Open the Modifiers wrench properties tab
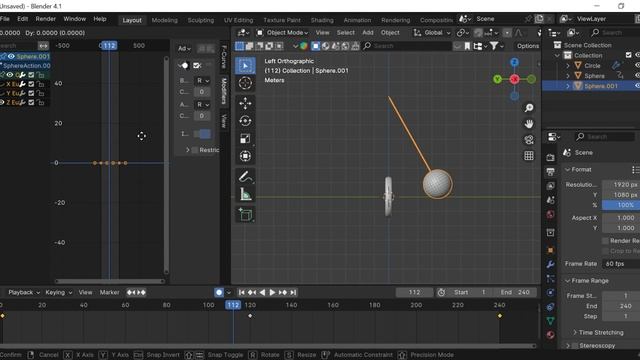Viewport: 640px width, 360px height. (550, 264)
